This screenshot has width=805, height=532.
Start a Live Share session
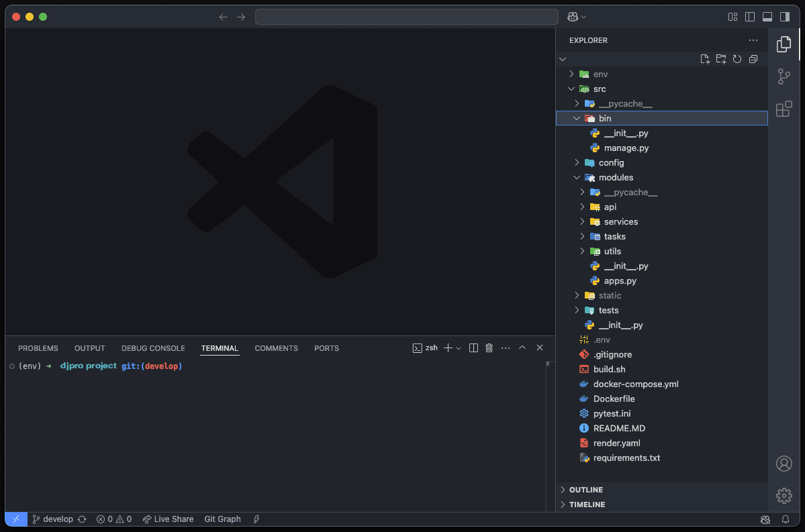click(x=168, y=519)
